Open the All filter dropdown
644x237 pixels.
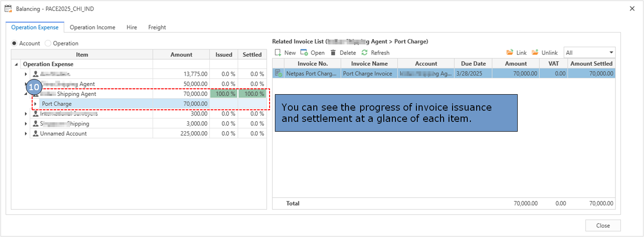coord(611,53)
